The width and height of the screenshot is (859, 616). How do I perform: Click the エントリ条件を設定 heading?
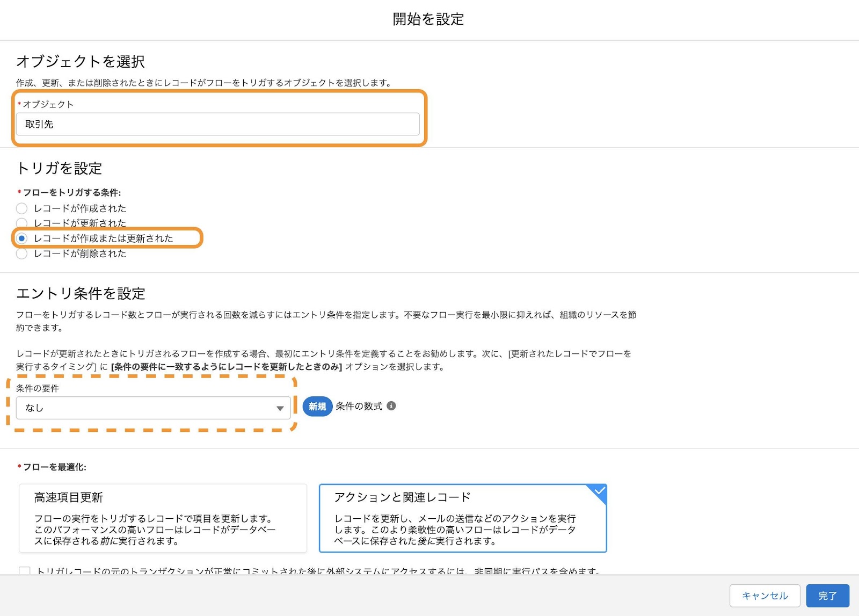tap(81, 294)
